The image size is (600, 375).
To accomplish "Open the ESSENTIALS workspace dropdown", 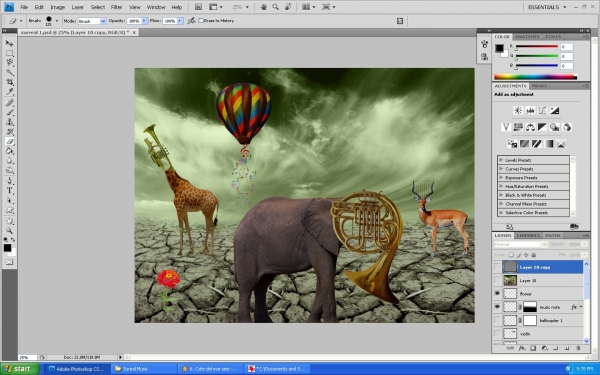I will coord(547,7).
